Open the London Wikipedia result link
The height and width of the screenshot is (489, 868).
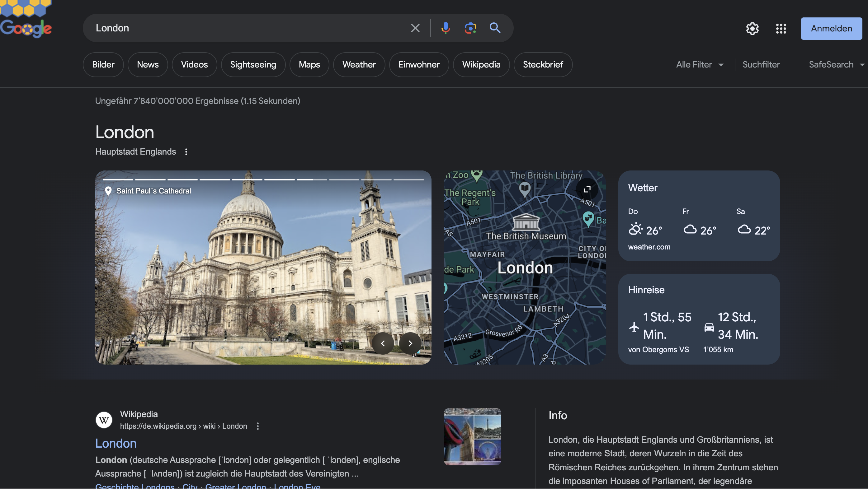(x=116, y=443)
